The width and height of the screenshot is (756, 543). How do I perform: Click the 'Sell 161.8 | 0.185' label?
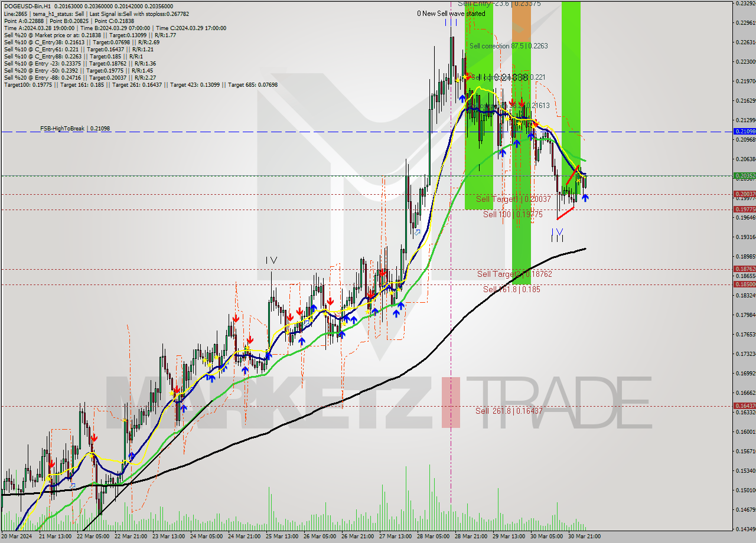click(511, 289)
